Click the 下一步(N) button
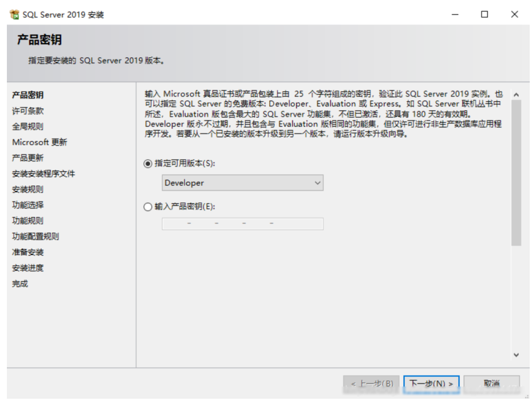 click(x=431, y=384)
